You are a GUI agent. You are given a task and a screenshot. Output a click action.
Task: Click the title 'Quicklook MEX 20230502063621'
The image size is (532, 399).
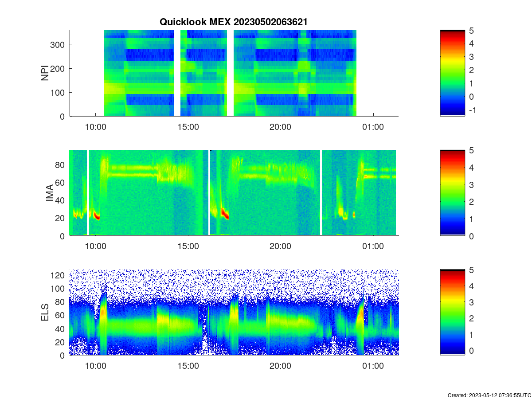[x=234, y=22]
